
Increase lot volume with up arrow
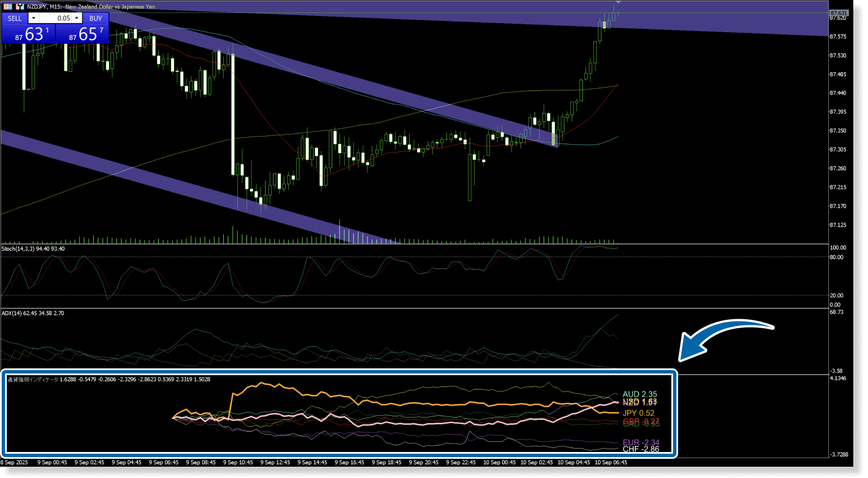pyautogui.click(x=77, y=18)
